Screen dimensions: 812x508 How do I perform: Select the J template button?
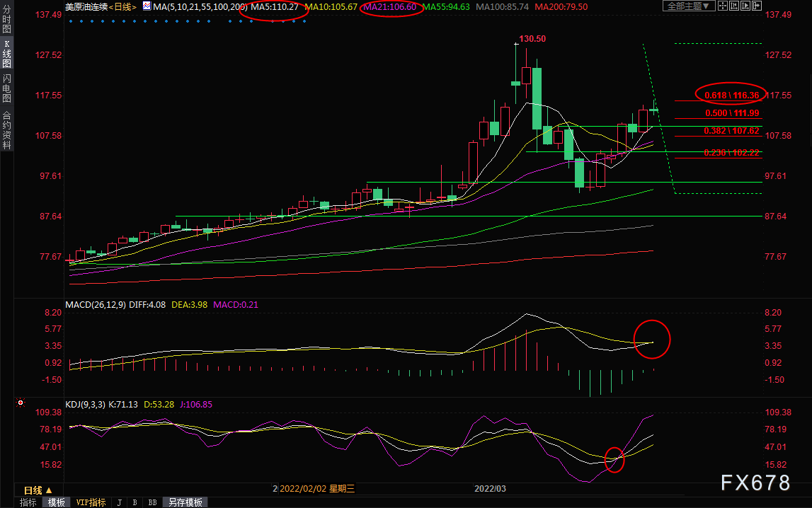point(120,502)
